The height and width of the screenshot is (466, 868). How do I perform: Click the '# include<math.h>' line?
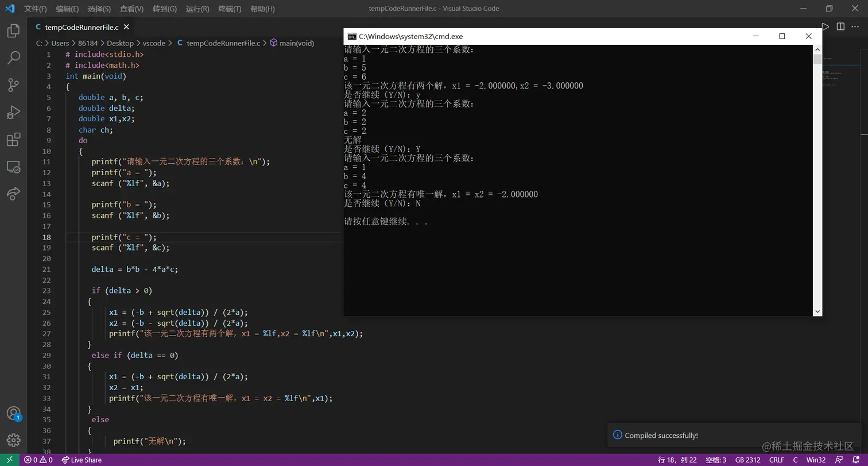103,65
